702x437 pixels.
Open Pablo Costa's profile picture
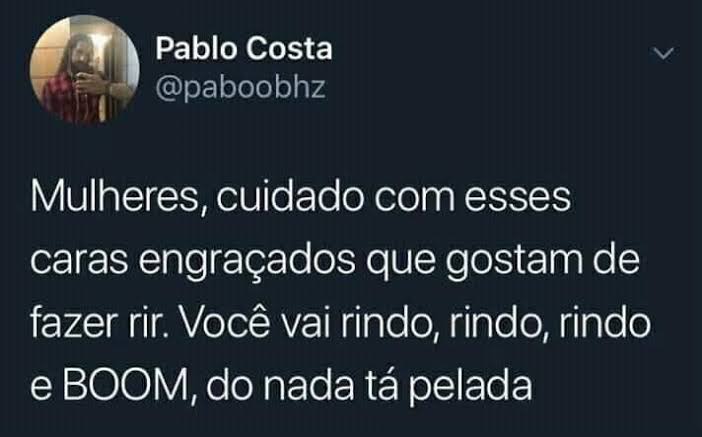point(84,70)
